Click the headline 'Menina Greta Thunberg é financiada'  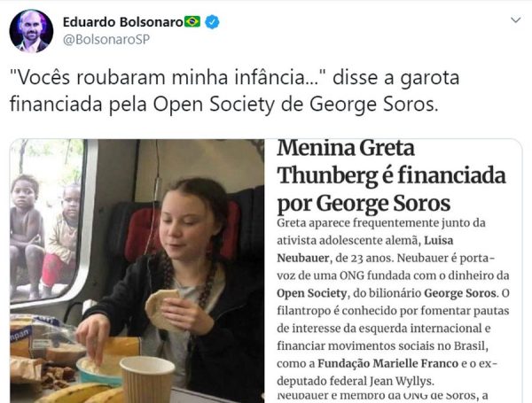point(391,162)
